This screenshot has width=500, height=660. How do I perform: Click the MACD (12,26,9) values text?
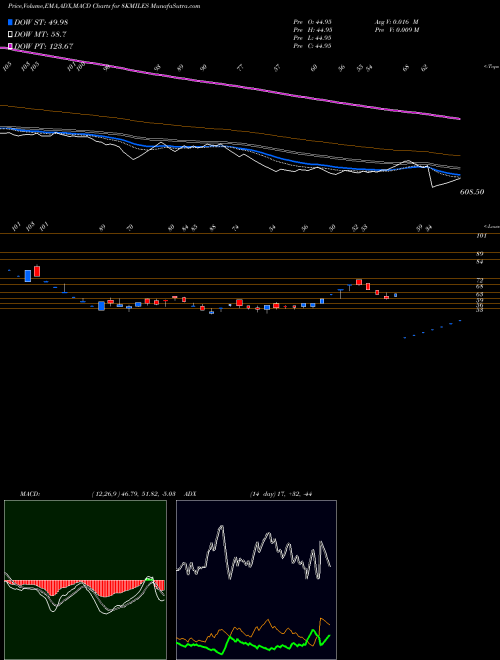(x=133, y=493)
